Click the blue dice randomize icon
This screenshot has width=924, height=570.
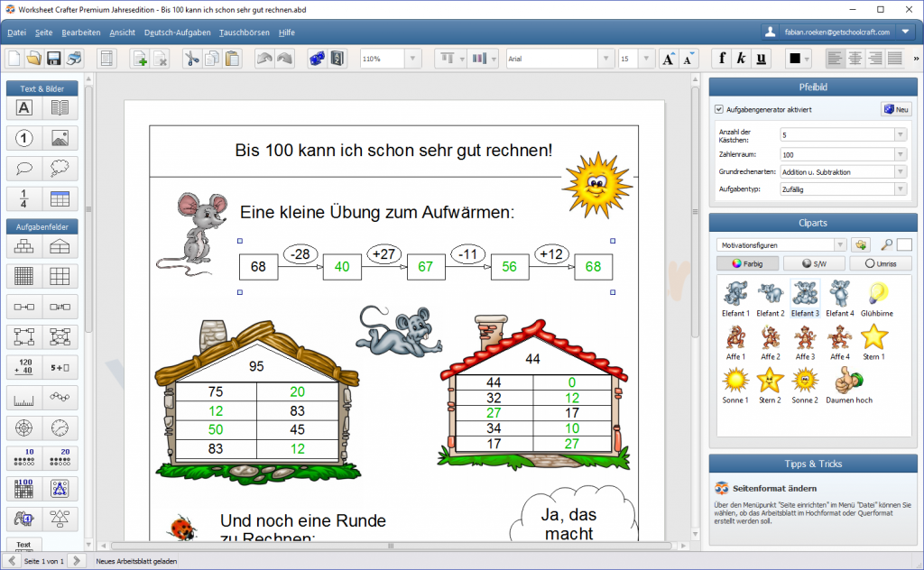[x=317, y=59]
